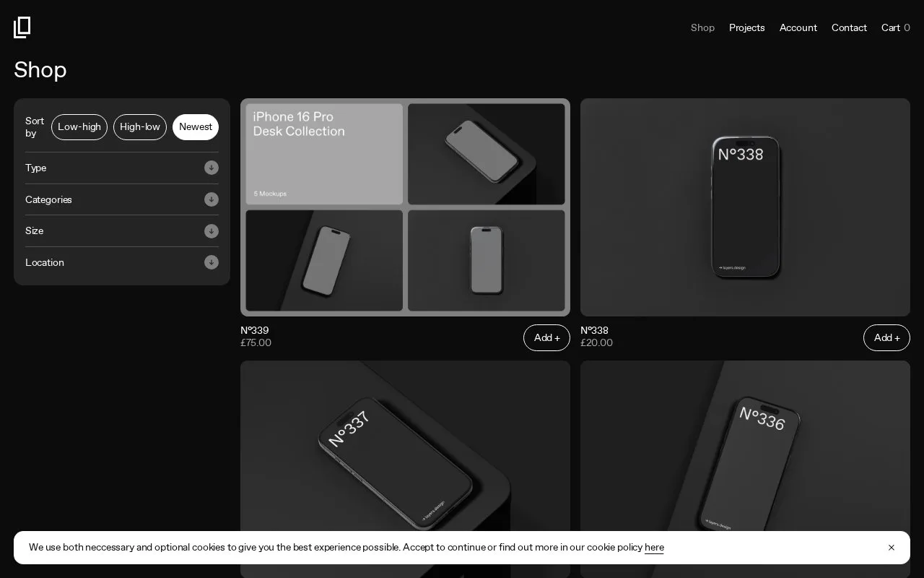Dismiss the cookie banner with X
This screenshot has width=924, height=578.
tap(892, 548)
